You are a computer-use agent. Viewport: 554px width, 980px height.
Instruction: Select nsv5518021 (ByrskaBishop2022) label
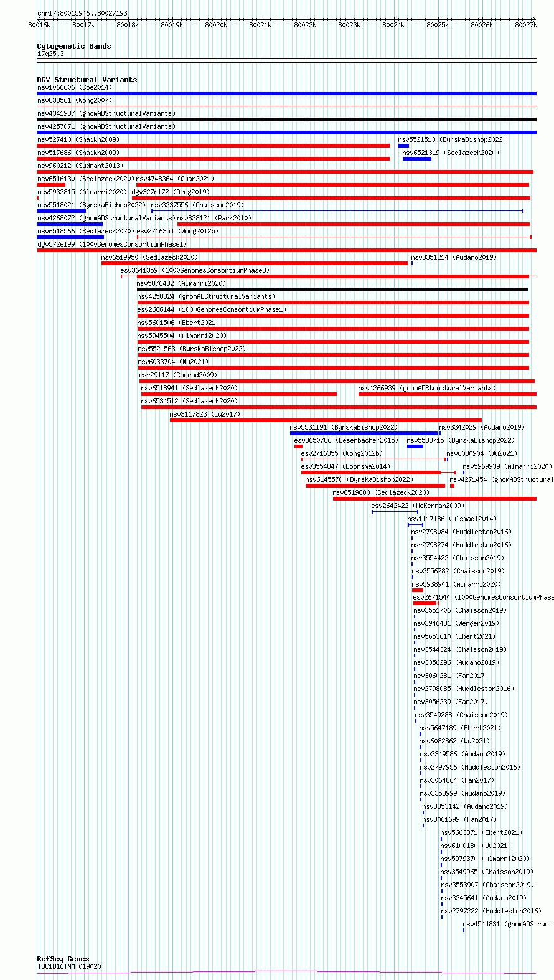tap(91, 205)
